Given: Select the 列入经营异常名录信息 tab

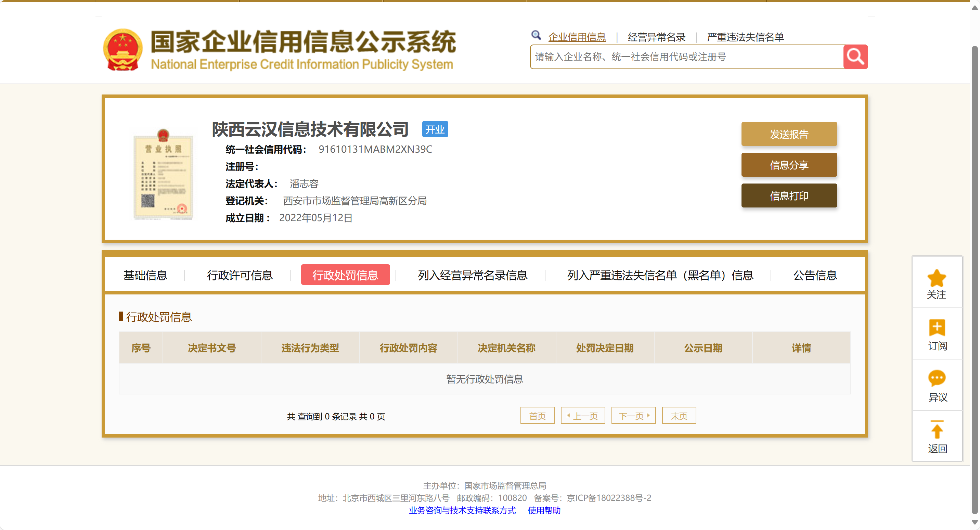Looking at the screenshot, I should (472, 275).
